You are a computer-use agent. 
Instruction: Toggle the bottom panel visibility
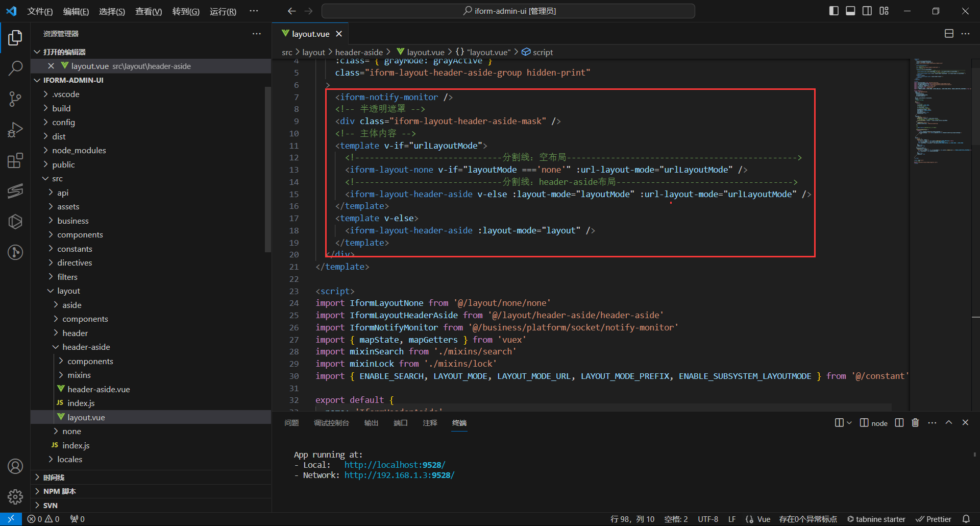(x=850, y=11)
